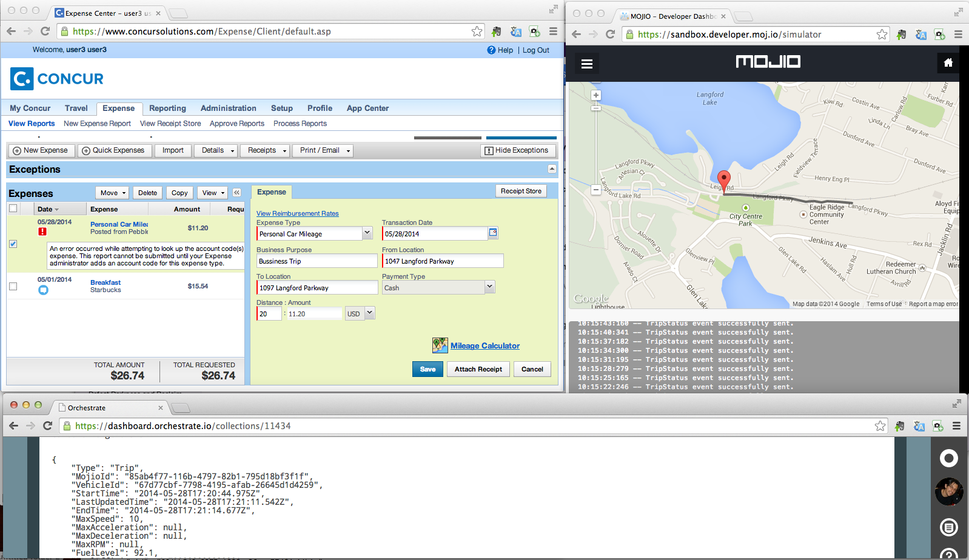Open the Print / Email dropdown
Viewport: 969px width, 560px height.
pos(323,150)
